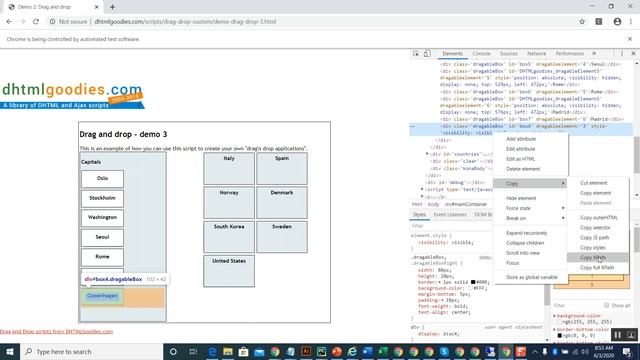The width and height of the screenshot is (640, 360).
Task: Expand the Force state submenu
Action: [531, 208]
